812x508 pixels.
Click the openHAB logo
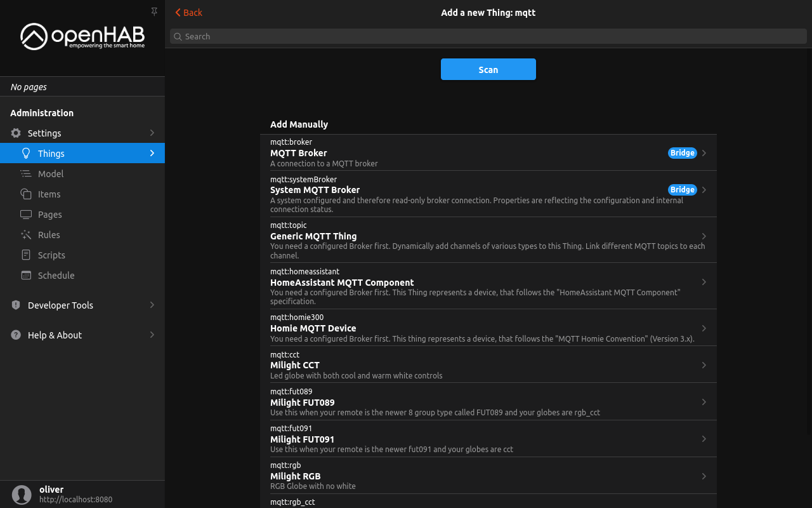(x=82, y=37)
